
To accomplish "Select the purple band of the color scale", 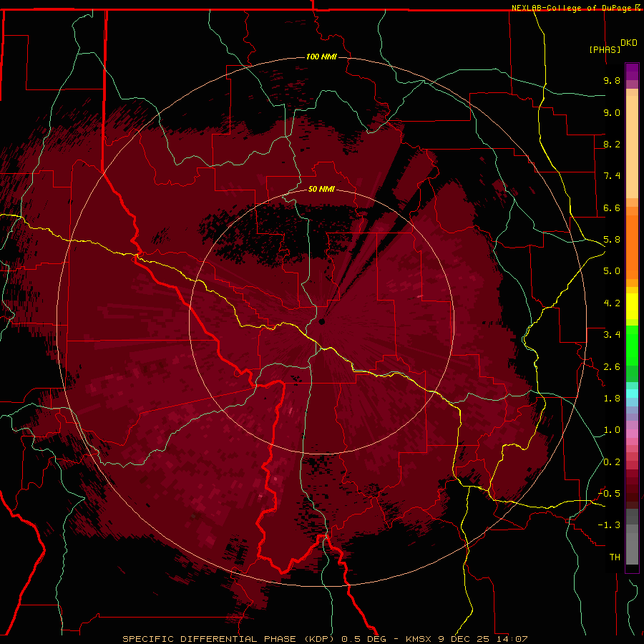I will pos(632,72).
